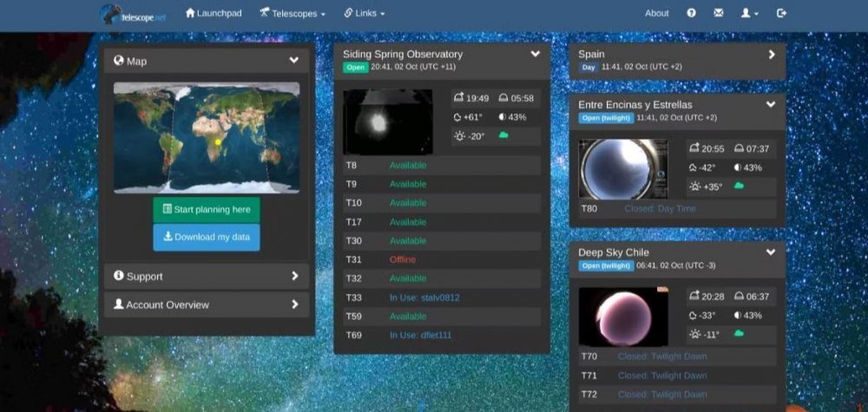The width and height of the screenshot is (868, 412).
Task: Click the Spain Day status badge
Action: pyautogui.click(x=589, y=68)
